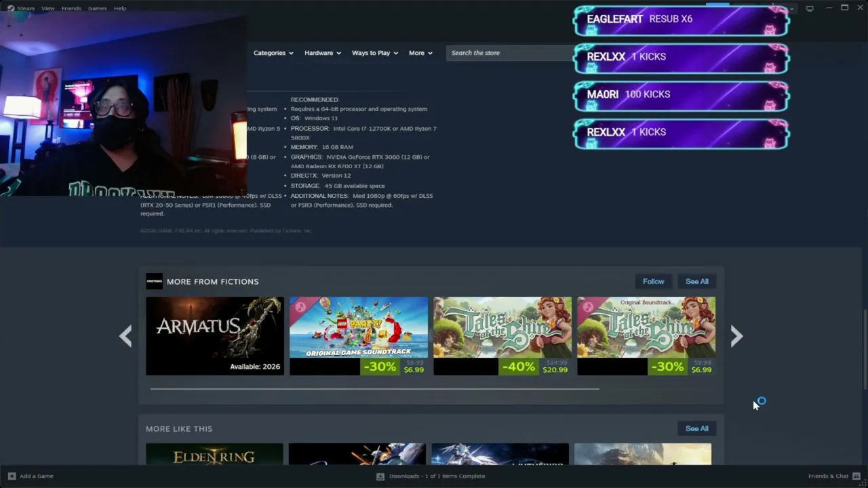The height and width of the screenshot is (488, 868).
Task: Open the Downloads status in the bottom bar
Action: 431,476
